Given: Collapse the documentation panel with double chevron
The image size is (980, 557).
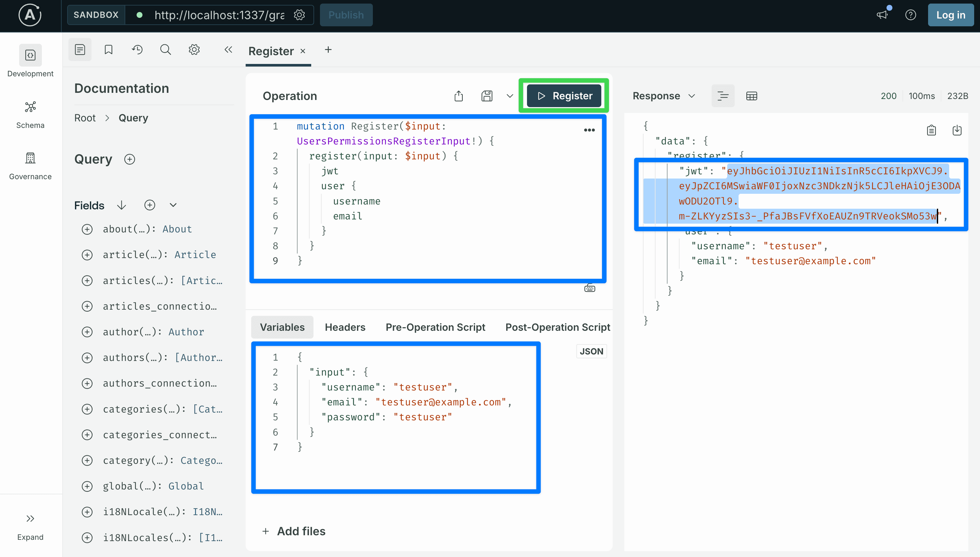Looking at the screenshot, I should [228, 50].
